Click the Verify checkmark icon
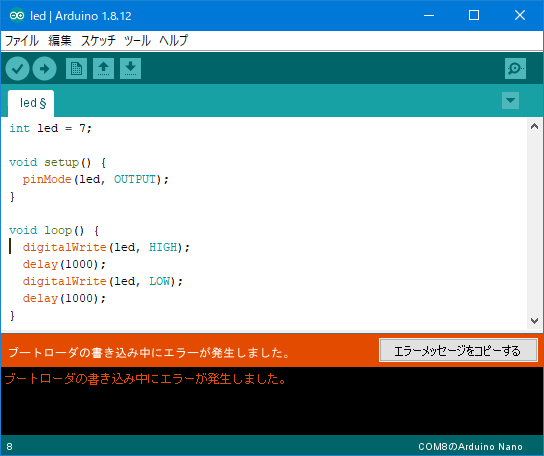Image resolution: width=544 pixels, height=456 pixels. click(17, 69)
